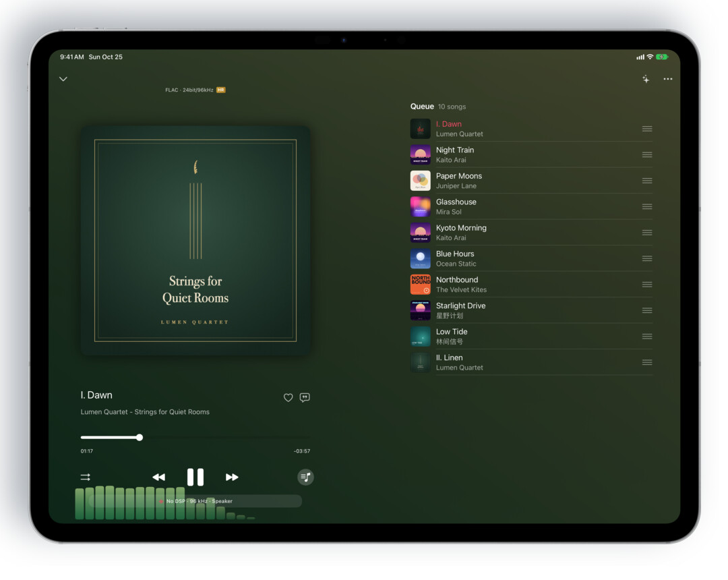Click the II. Linen reorder handle
728x580 pixels.
click(647, 363)
